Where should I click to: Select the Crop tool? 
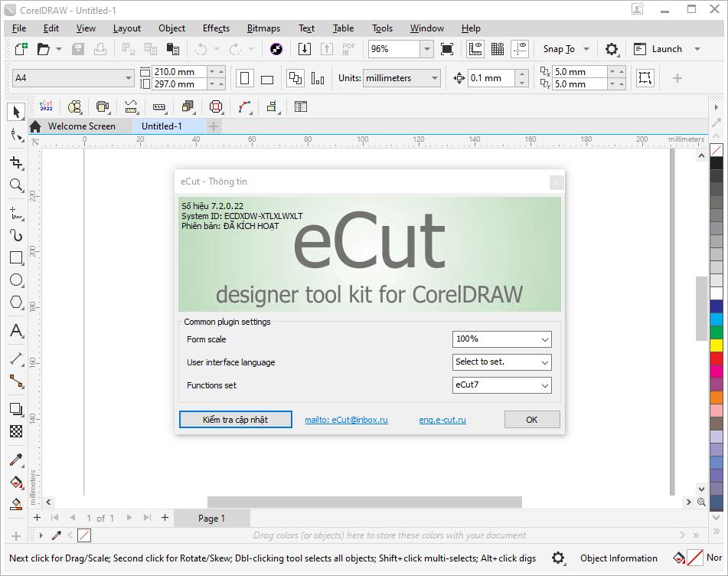pyautogui.click(x=15, y=162)
